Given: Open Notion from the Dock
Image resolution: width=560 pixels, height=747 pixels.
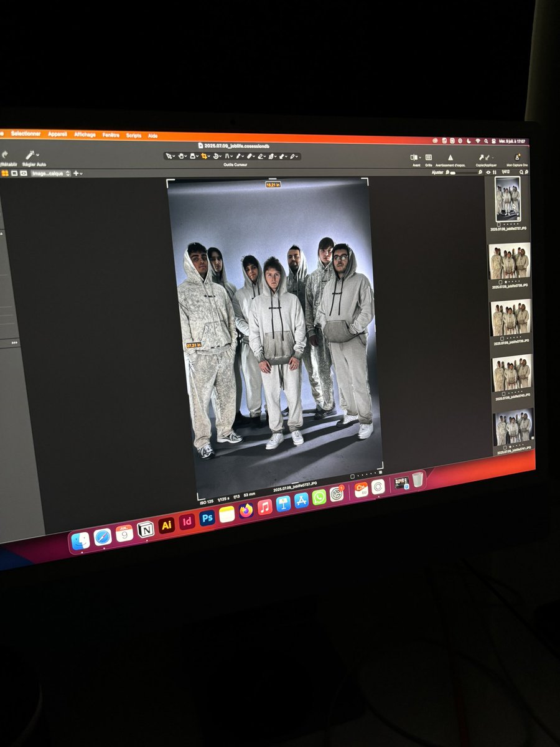Looking at the screenshot, I should coord(146,529).
